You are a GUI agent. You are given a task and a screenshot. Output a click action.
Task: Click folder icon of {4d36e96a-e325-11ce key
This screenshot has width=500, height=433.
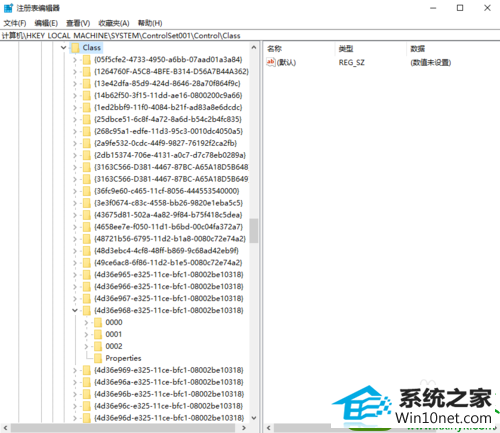(x=87, y=382)
